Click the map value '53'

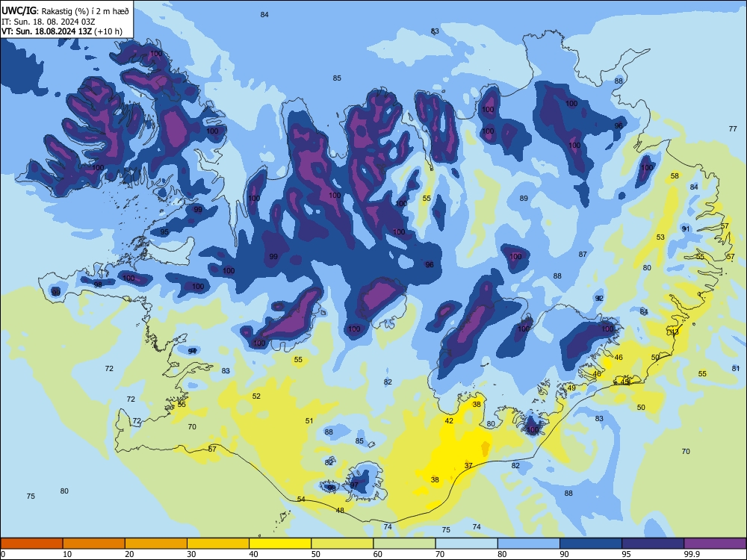[x=660, y=237]
